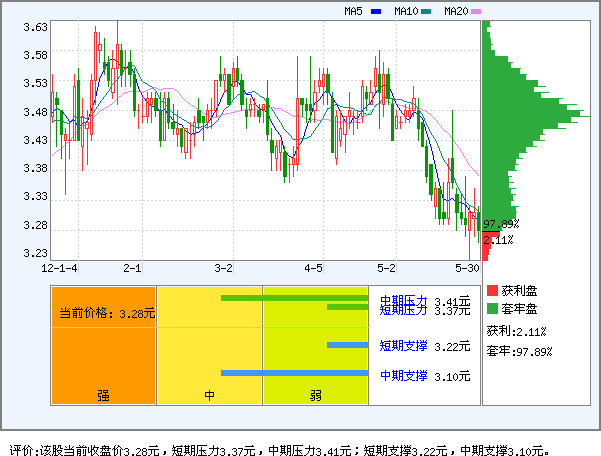Click the 中期支撑 link

click(x=403, y=376)
